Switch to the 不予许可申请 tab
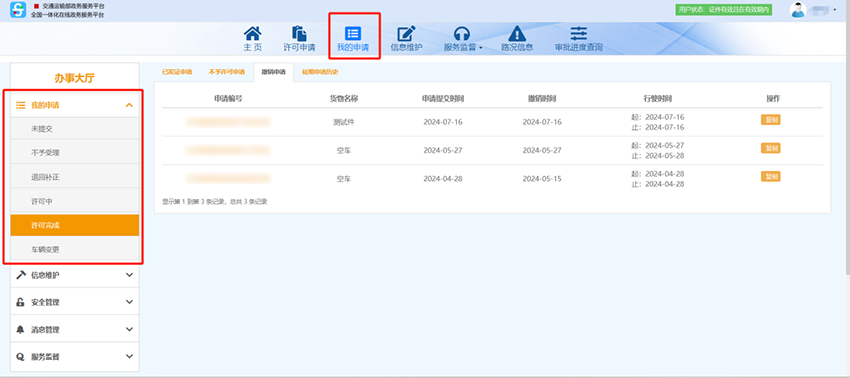 point(227,72)
